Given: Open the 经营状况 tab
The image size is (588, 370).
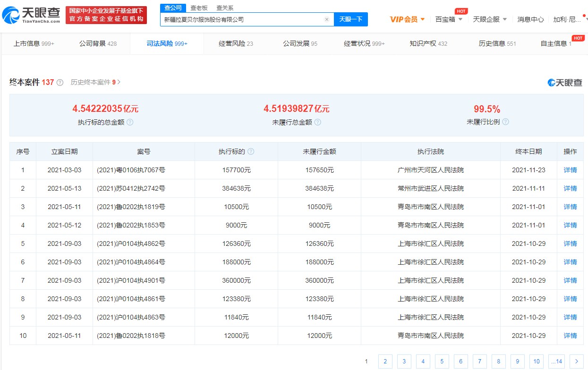Looking at the screenshot, I should point(364,43).
